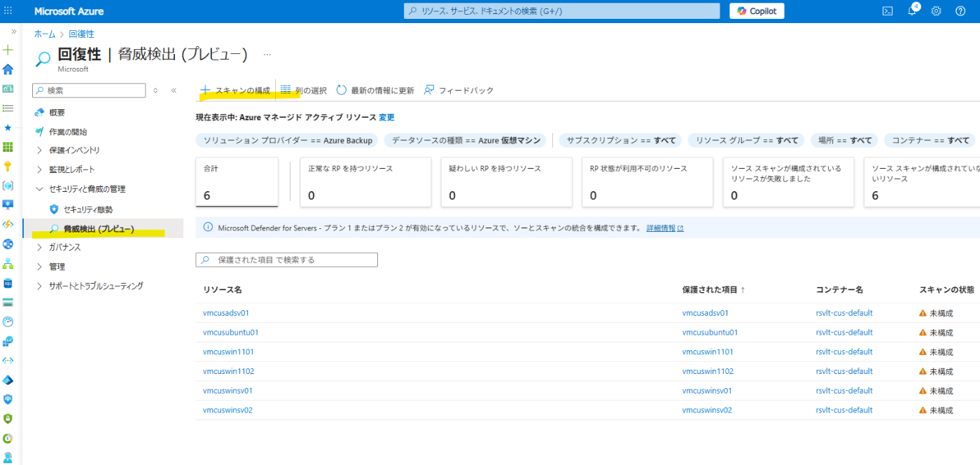Open the lightning bolt Function App icon
Viewport: 980px width, 465px height.
(x=8, y=224)
